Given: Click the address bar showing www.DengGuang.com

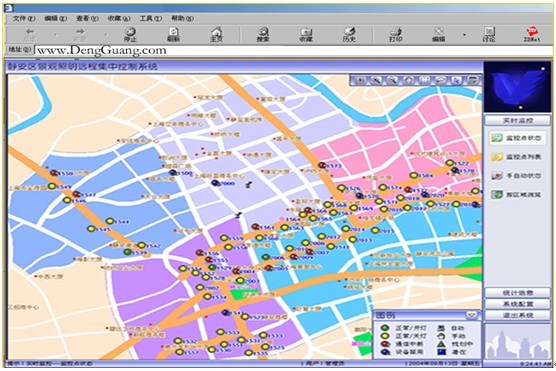Looking at the screenshot, I should (293, 50).
